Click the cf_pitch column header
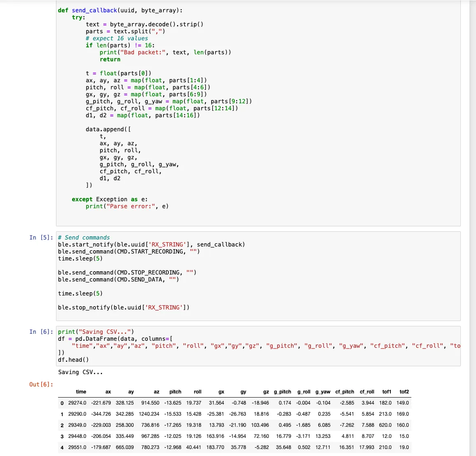The image size is (476, 456). (x=345, y=392)
